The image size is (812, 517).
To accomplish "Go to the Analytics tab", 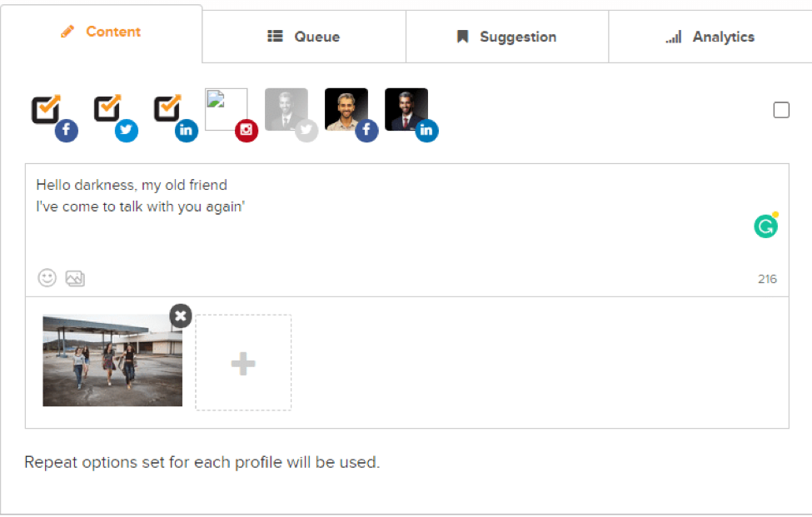I will [710, 37].
